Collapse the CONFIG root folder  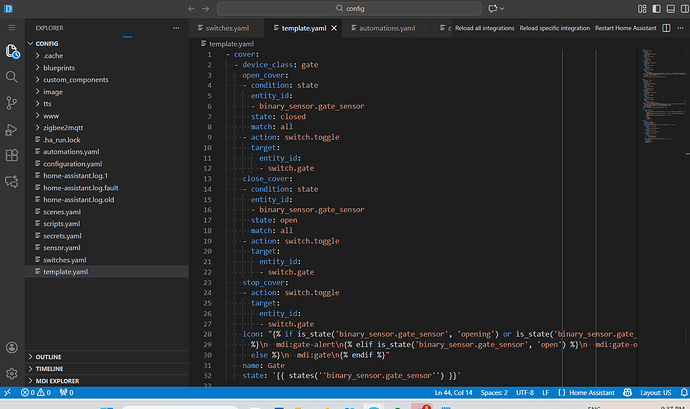pyautogui.click(x=107, y=44)
